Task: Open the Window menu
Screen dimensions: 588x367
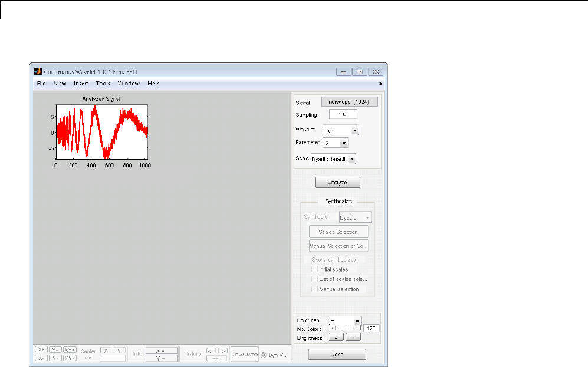Action: tap(129, 84)
